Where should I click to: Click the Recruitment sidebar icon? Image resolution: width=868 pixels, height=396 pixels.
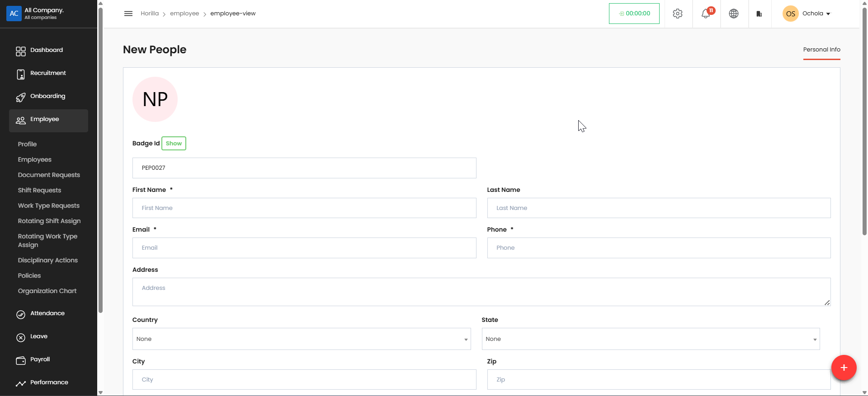tap(21, 75)
